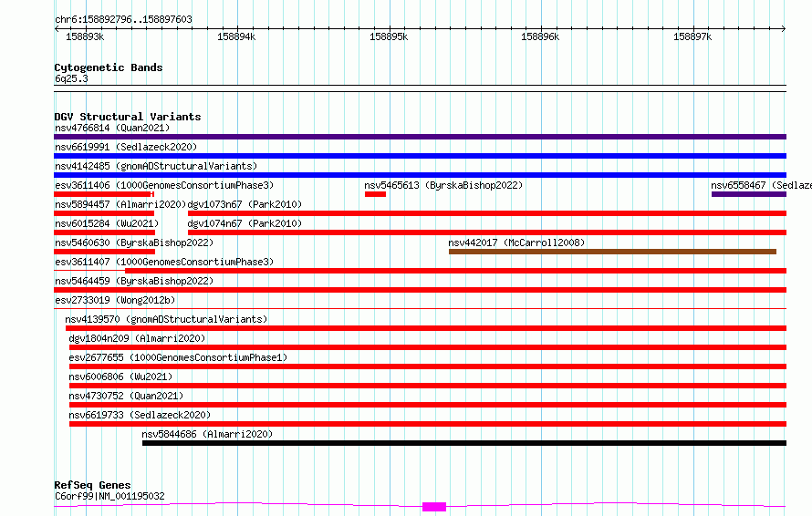Viewport: 812px width, 516px height.
Task: Click the red dgv1804n209 variant bar
Action: click(x=428, y=347)
